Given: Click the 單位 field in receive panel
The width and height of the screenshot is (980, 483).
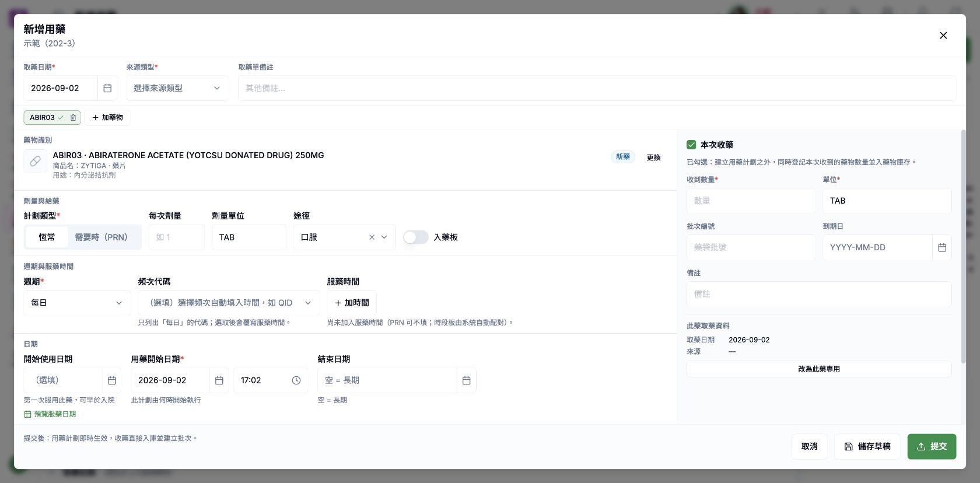Looking at the screenshot, I should pyautogui.click(x=887, y=201).
